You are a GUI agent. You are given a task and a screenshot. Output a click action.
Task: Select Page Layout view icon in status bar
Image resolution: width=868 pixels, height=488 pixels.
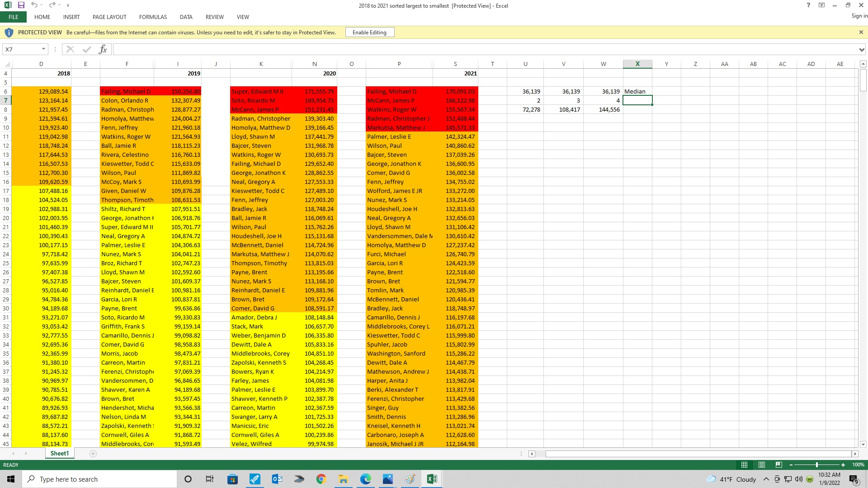click(762, 465)
